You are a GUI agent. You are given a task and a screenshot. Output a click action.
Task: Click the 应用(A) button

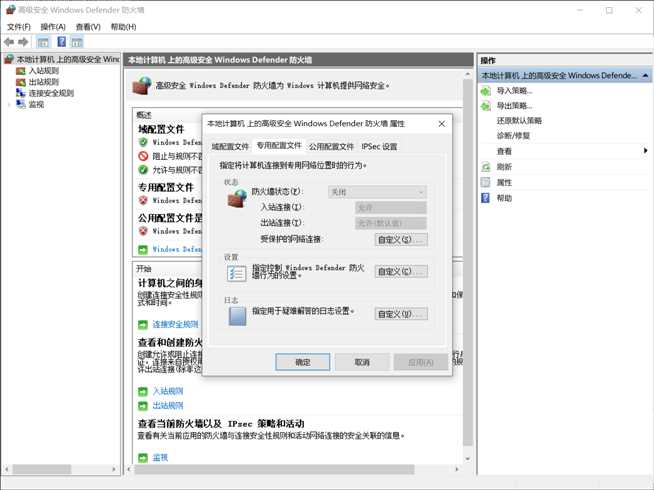(421, 362)
